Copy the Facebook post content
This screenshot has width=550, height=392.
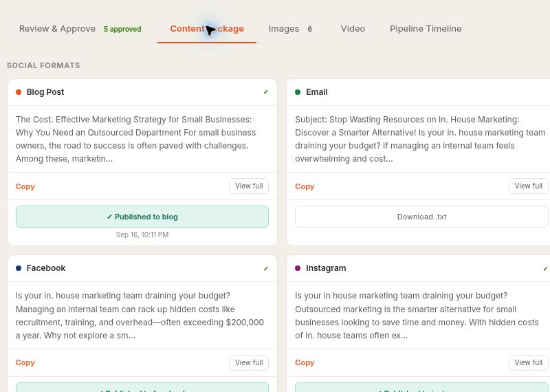(x=25, y=362)
